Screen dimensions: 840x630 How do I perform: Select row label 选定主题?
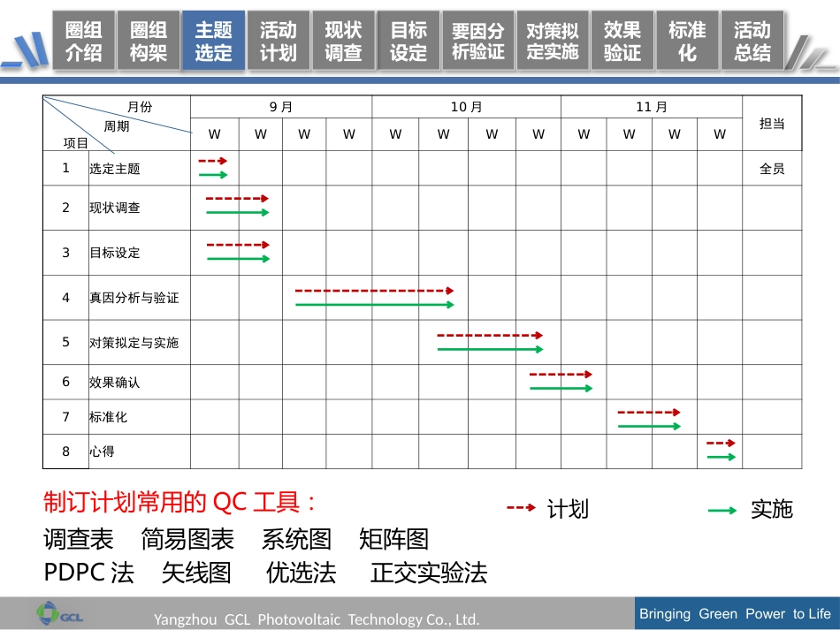(115, 169)
